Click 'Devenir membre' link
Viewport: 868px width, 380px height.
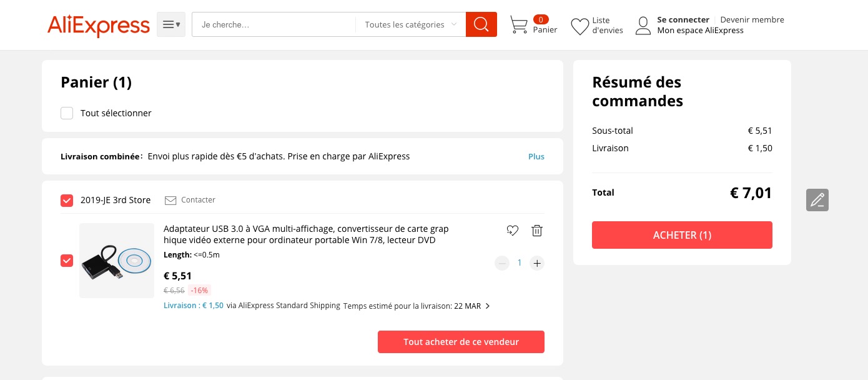752,19
